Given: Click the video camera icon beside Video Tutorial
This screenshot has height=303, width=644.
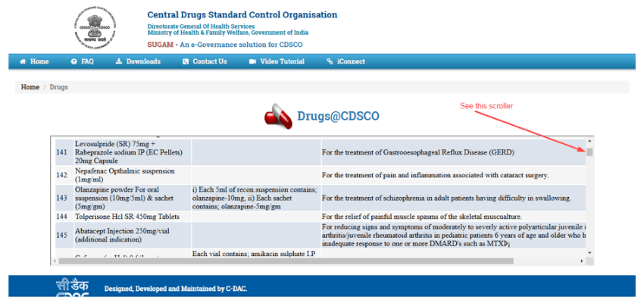Looking at the screenshot, I should click(x=252, y=61).
